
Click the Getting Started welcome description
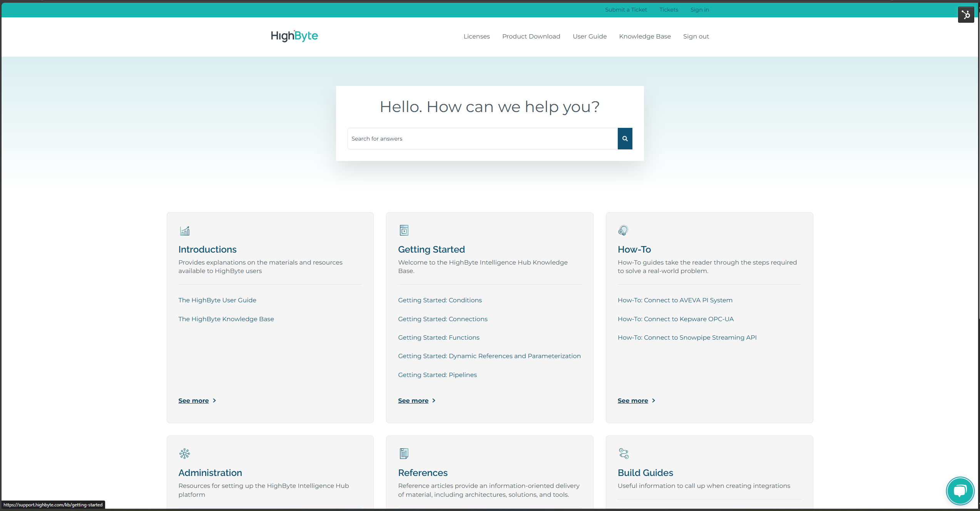[483, 266]
